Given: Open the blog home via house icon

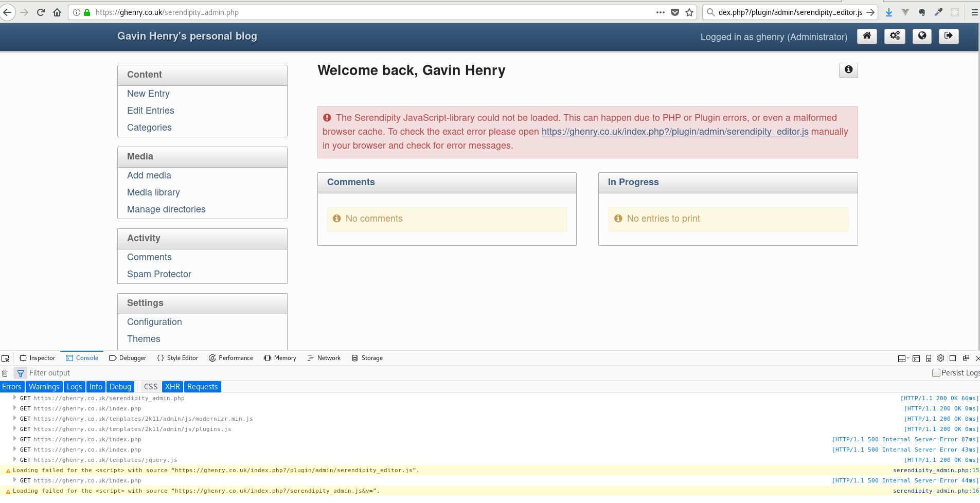Looking at the screenshot, I should pyautogui.click(x=867, y=36).
